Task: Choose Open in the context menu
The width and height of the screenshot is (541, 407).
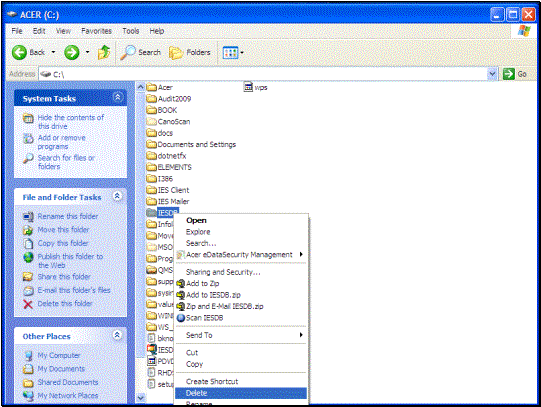Action: 240,220
